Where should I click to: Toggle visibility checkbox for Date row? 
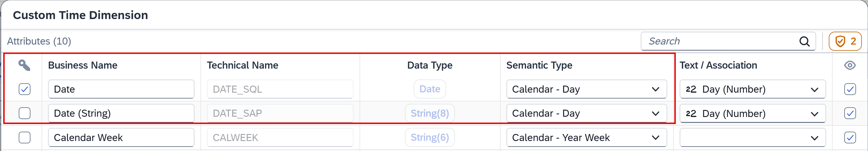[x=850, y=89]
